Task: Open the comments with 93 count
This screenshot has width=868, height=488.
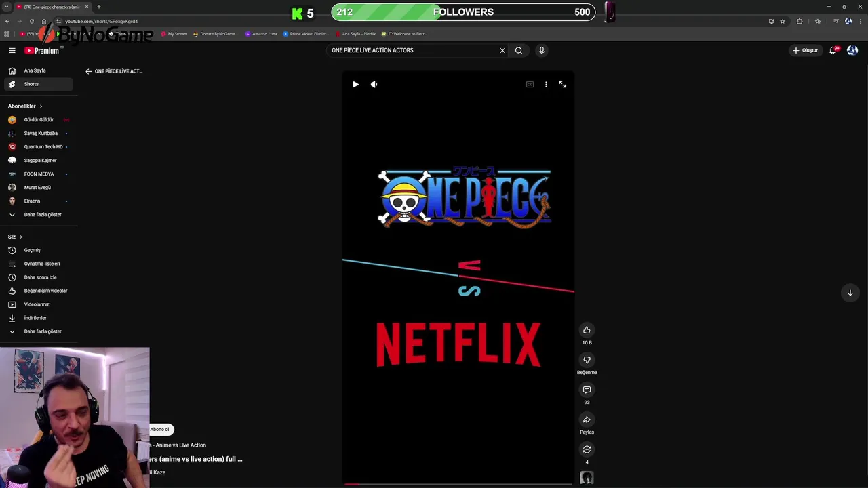Action: coord(587,390)
